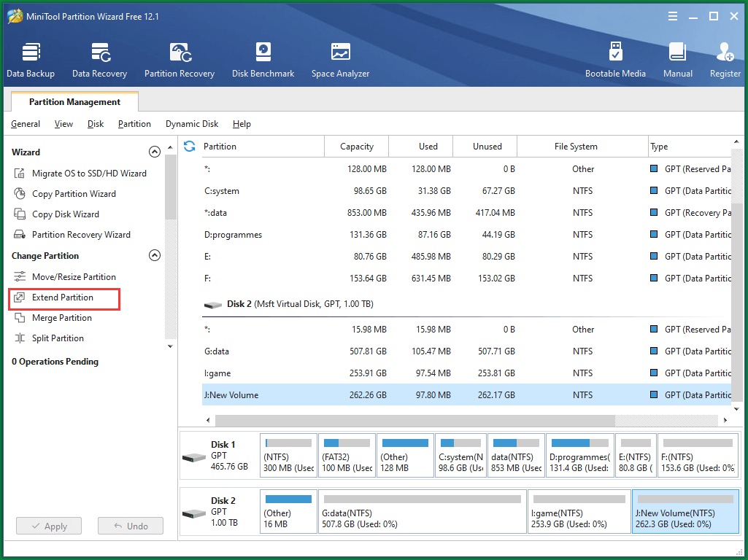Image resolution: width=748 pixels, height=560 pixels.
Task: Select the C:system block on Disk 1 map
Action: [x=460, y=455]
